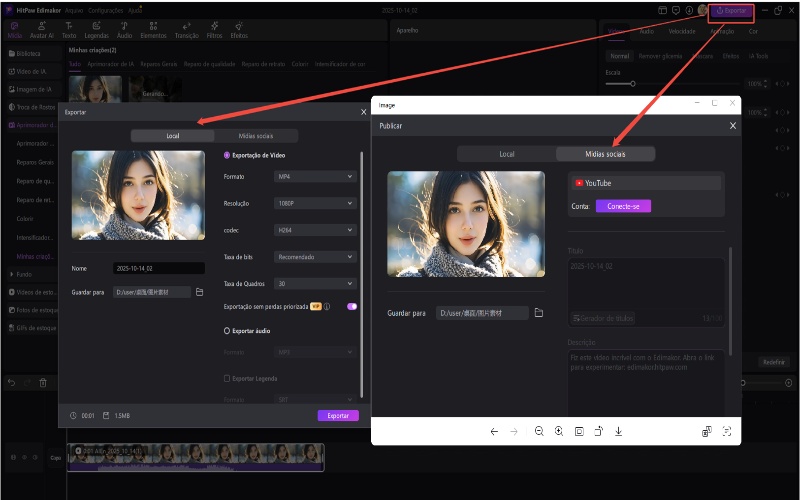Select YouTube in the Publicar platform selector

[x=646, y=183]
